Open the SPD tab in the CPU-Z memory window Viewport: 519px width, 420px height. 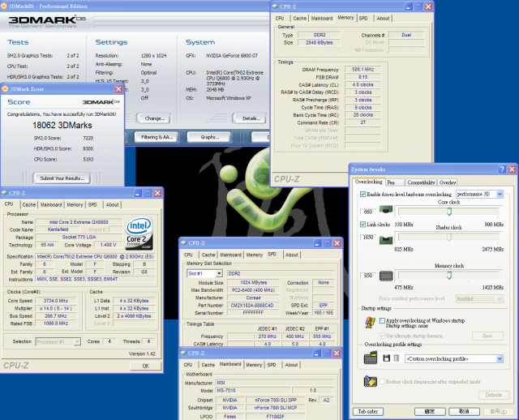coord(363,19)
